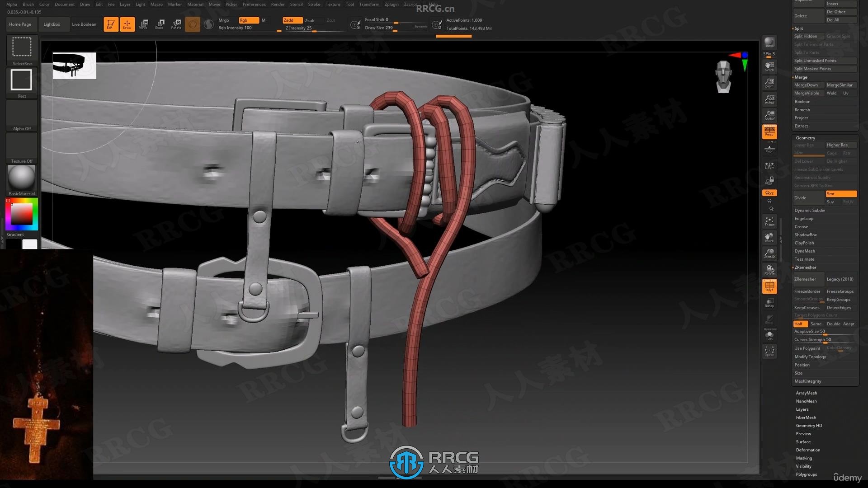The height and width of the screenshot is (488, 868).
Task: Toggle XYZ rotation mode
Action: pyautogui.click(x=769, y=193)
